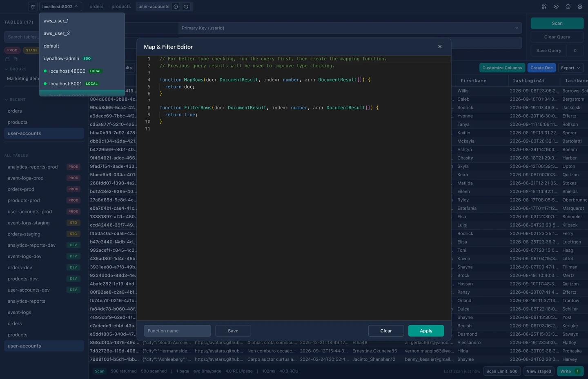Click the View staged button
This screenshot has height=379, width=588.
(539, 371)
